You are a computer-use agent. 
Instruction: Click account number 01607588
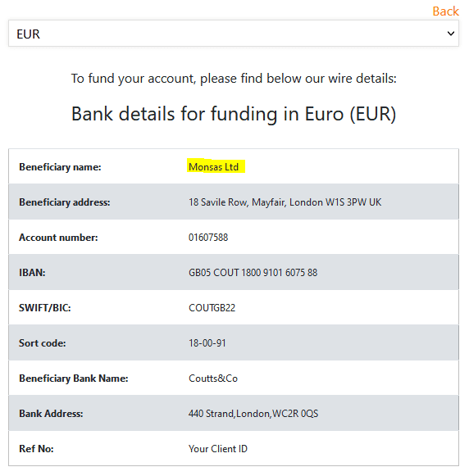point(208,238)
